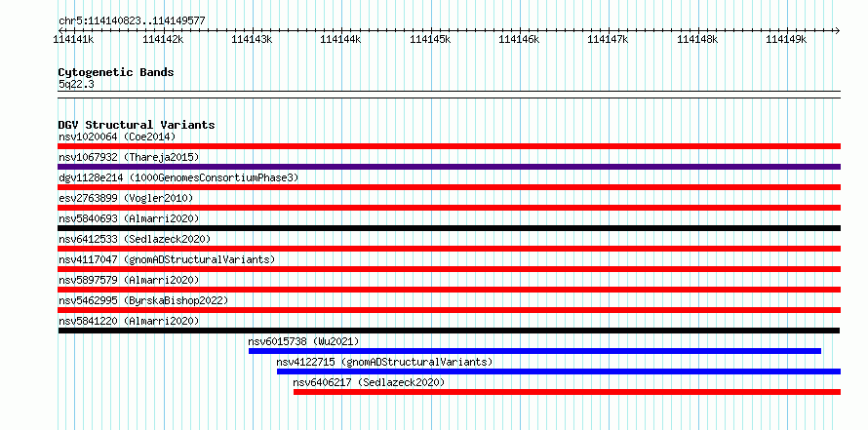Open nsv6015738 (Wu2021) variant label
868x430 pixels.
[304, 341]
